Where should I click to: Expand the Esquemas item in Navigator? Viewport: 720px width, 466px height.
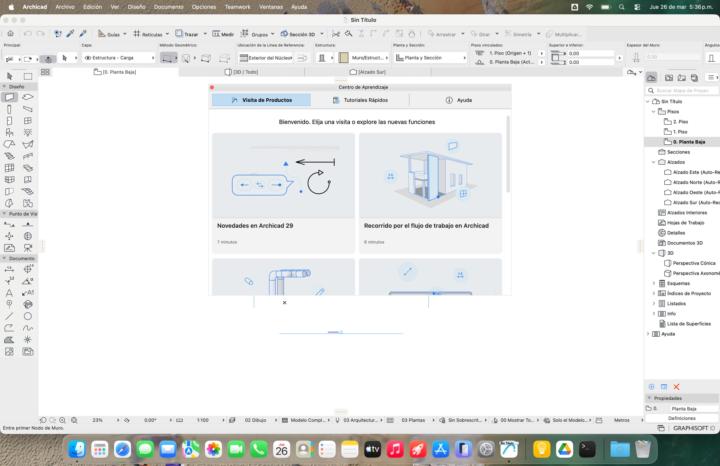click(653, 283)
